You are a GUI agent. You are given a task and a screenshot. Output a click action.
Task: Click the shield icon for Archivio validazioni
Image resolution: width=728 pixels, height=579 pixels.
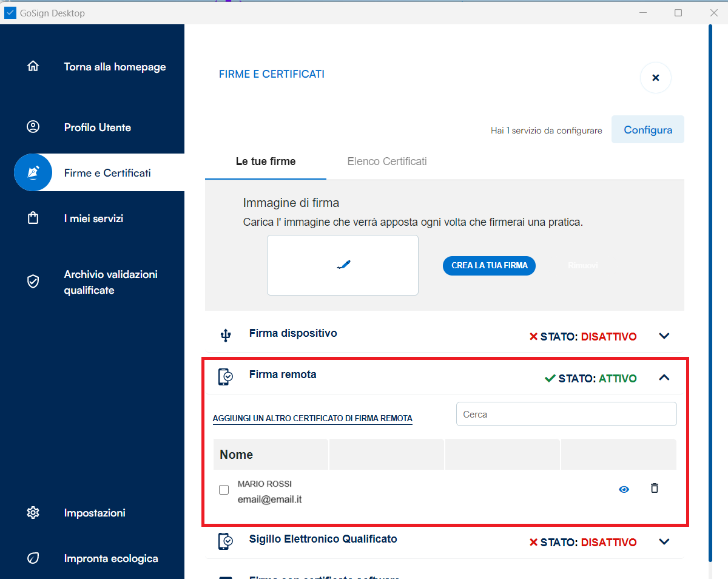[33, 282]
